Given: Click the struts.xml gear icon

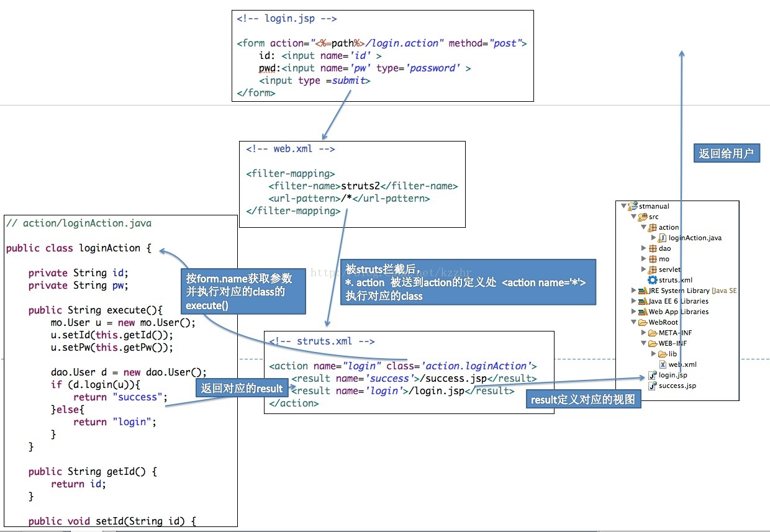Looking at the screenshot, I should pos(653,280).
